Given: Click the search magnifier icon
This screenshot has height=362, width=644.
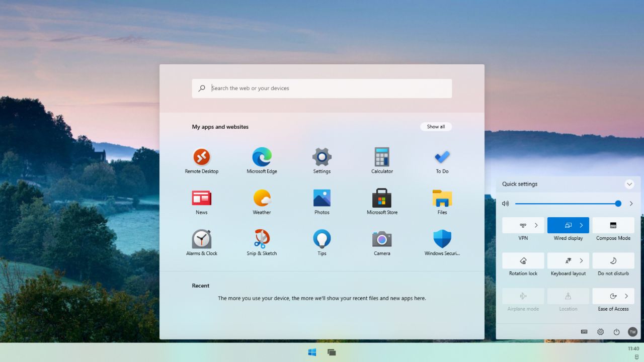Looking at the screenshot, I should [202, 88].
